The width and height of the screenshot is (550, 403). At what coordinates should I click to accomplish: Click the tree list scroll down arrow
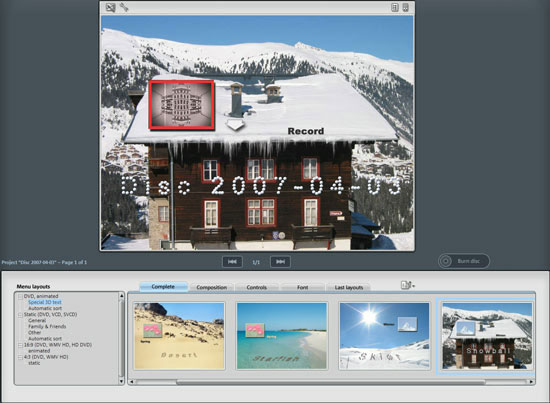(x=122, y=381)
